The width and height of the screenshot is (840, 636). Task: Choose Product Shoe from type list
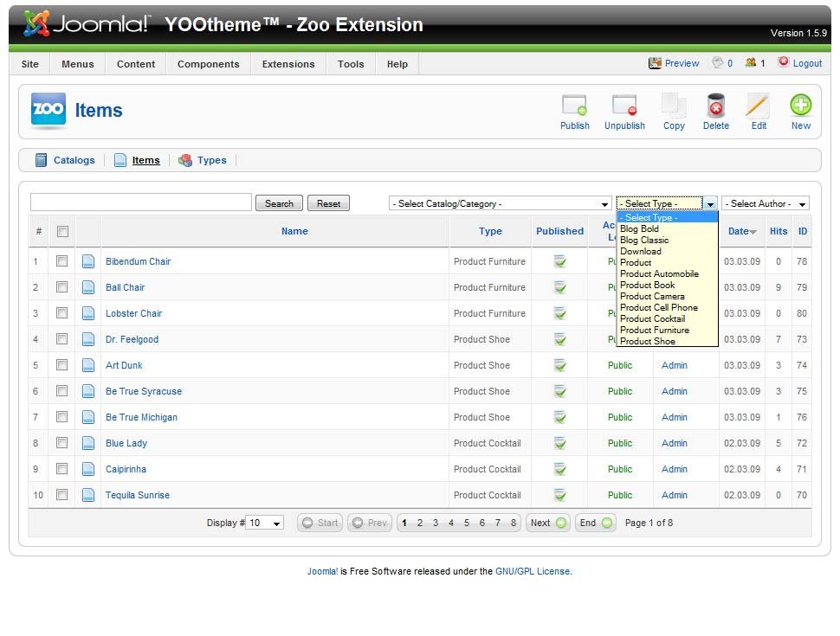pyautogui.click(x=667, y=341)
